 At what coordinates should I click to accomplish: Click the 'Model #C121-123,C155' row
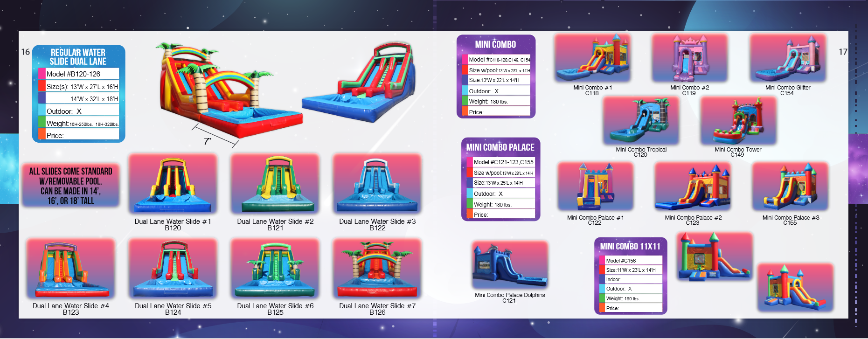coord(501,162)
